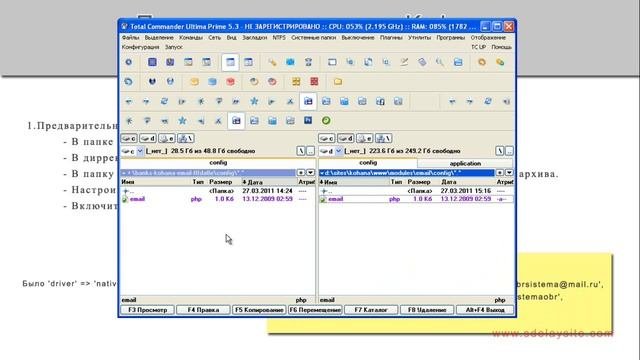This screenshot has width=640, height=360.
Task: Select drive c button in left panel
Action: click(x=129, y=138)
